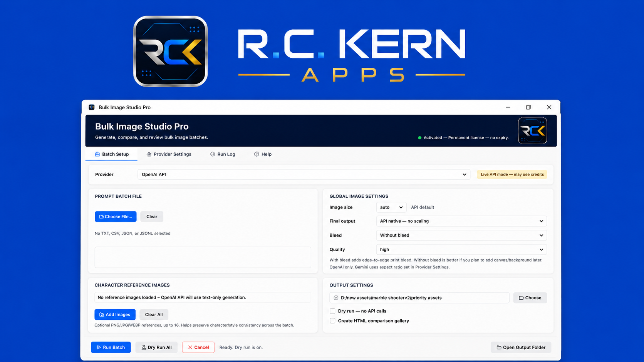Click the green activation status dot
Screen dimensions: 644x362
[x=419, y=138]
